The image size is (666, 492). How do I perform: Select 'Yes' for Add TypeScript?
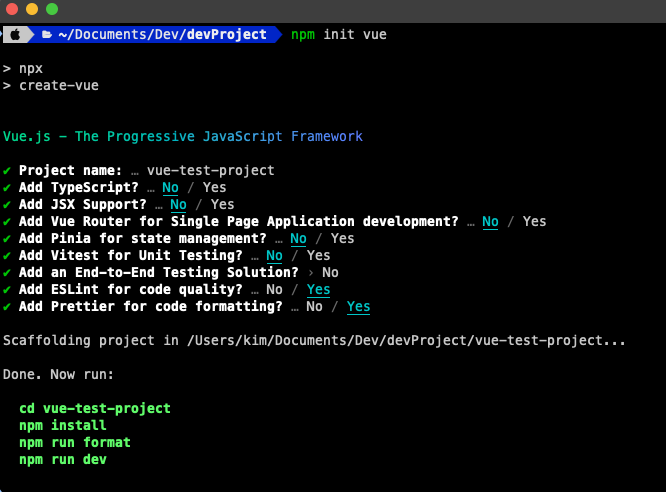214,187
